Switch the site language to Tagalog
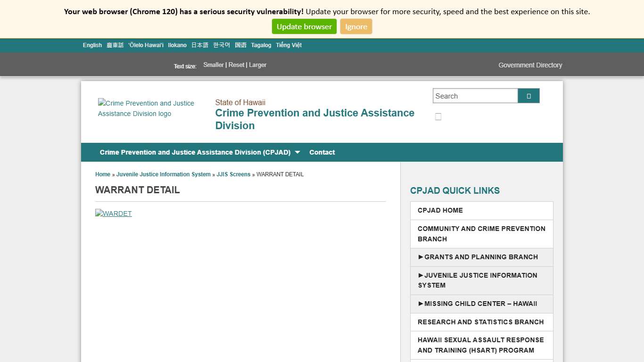 pos(261,45)
